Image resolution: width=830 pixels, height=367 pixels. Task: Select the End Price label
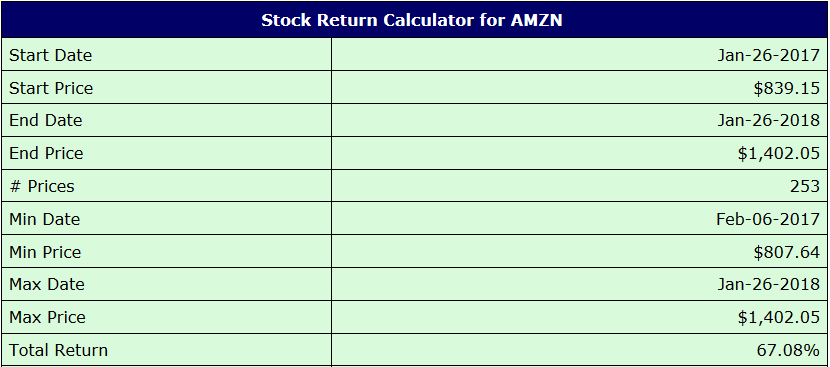[46, 154]
